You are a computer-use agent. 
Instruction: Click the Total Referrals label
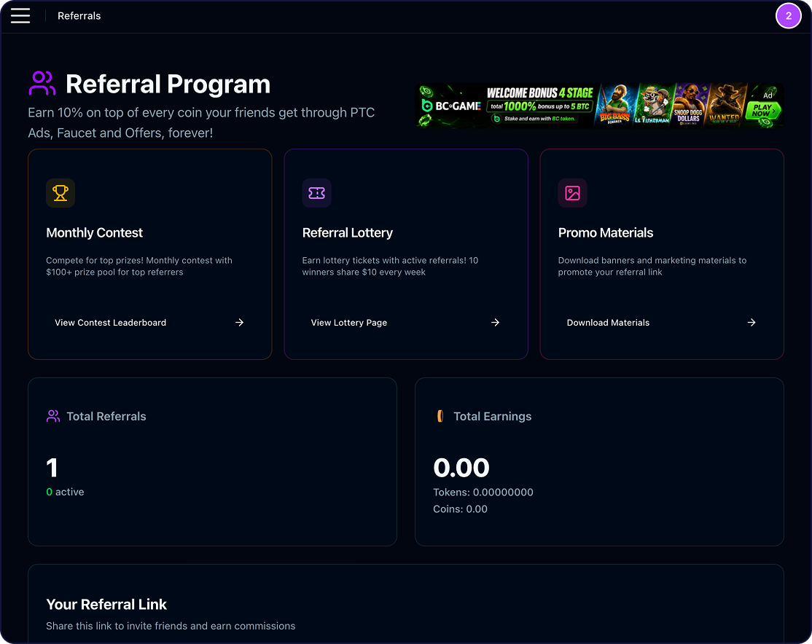coord(106,416)
